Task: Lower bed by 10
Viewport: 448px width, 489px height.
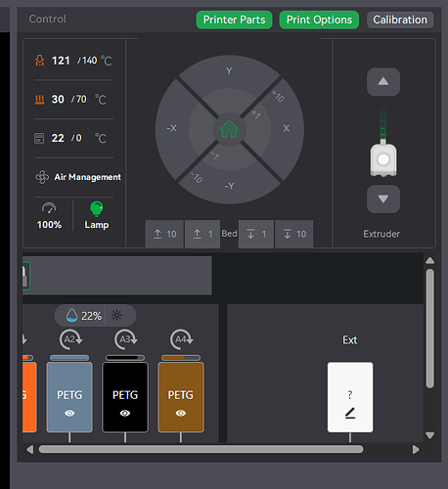Action: point(294,234)
